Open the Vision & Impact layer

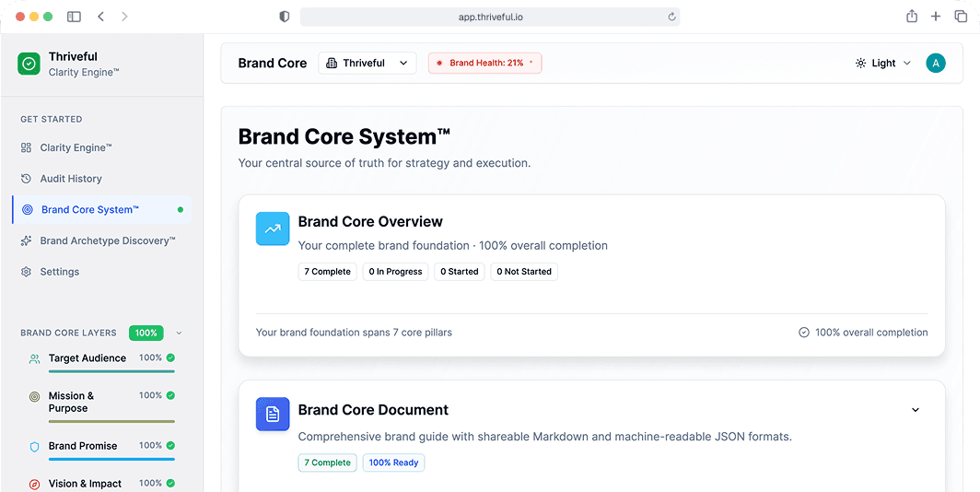(102, 484)
